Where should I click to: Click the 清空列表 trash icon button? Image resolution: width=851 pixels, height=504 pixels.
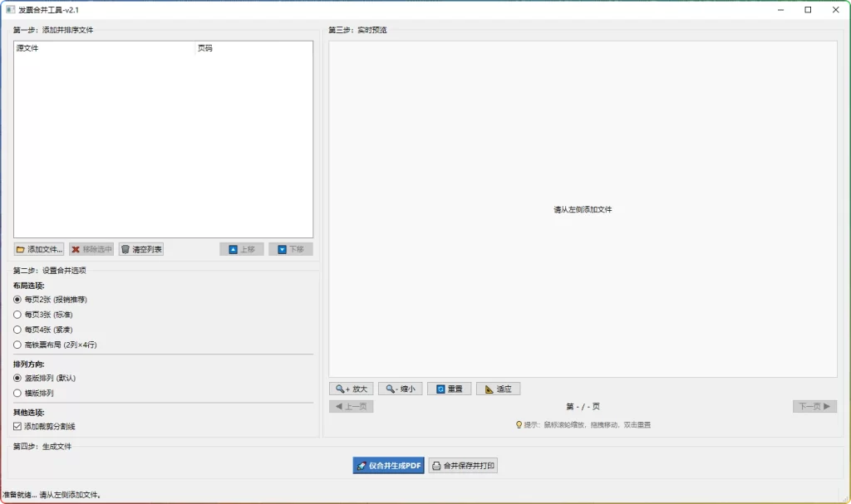[x=140, y=249]
